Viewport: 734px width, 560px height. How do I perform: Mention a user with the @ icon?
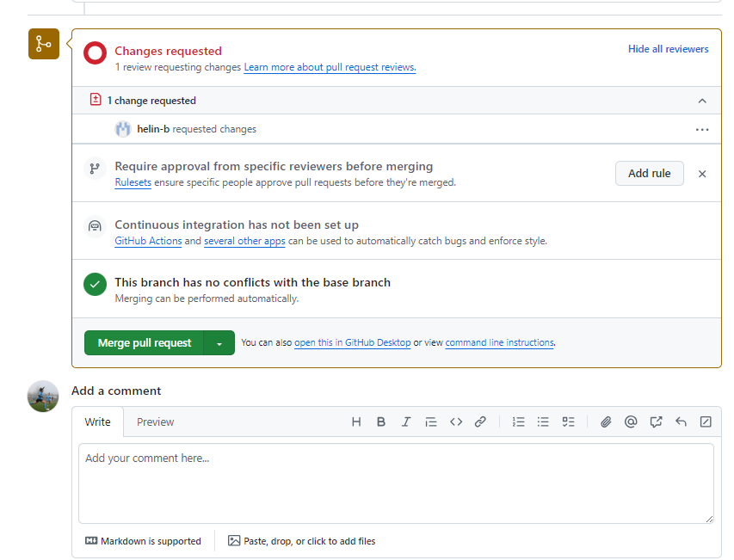[x=631, y=422]
